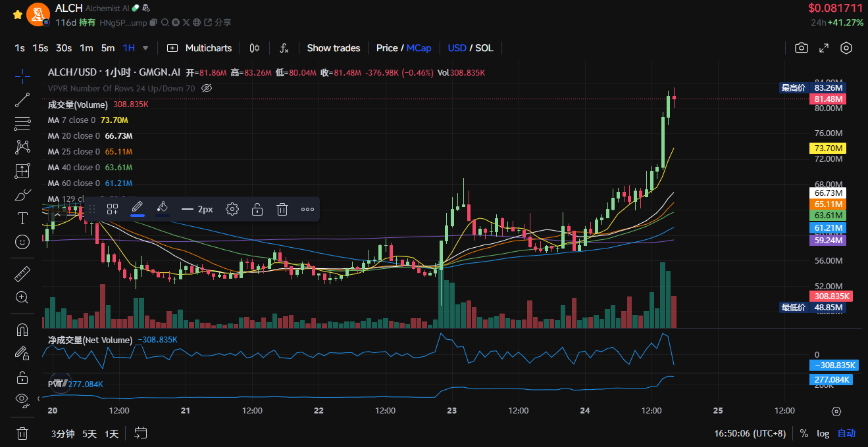Select the 5天 date range
This screenshot has width=868, height=447.
tap(89, 433)
